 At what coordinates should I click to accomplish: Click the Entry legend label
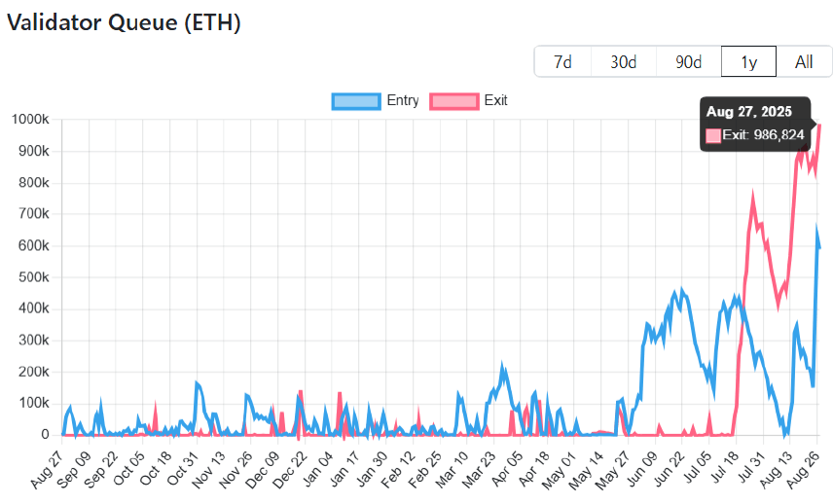tap(403, 100)
